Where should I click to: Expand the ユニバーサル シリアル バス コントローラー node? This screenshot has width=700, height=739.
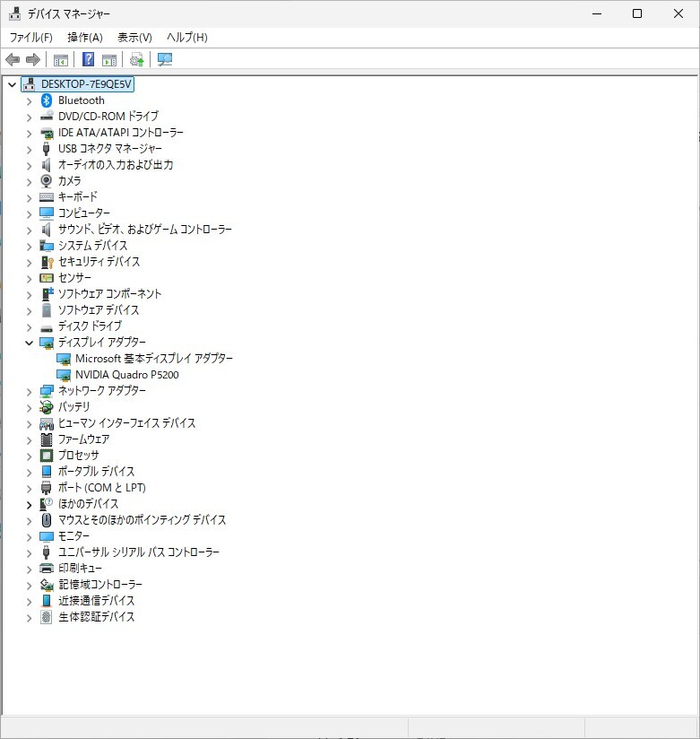(x=30, y=553)
